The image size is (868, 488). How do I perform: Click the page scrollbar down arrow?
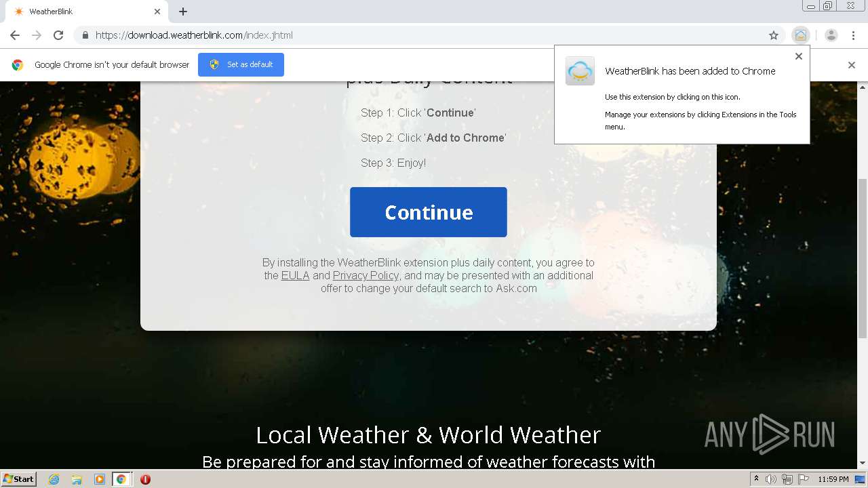coord(863,464)
